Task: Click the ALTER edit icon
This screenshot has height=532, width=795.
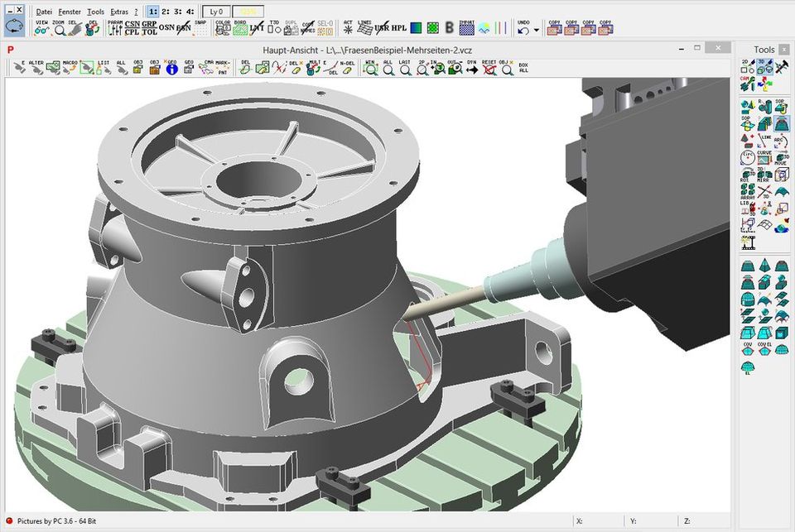Action: point(36,67)
